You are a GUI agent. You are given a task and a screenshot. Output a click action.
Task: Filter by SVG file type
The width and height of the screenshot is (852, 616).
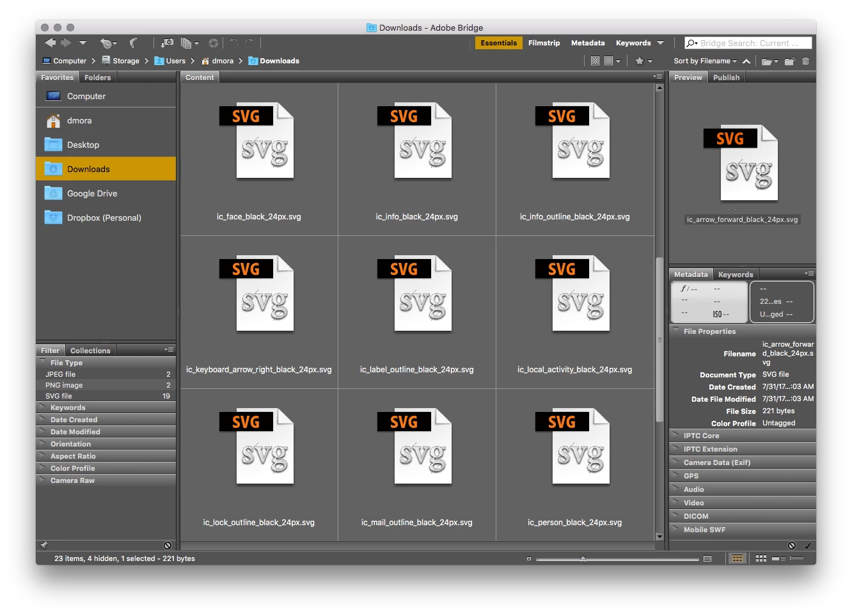coord(106,396)
